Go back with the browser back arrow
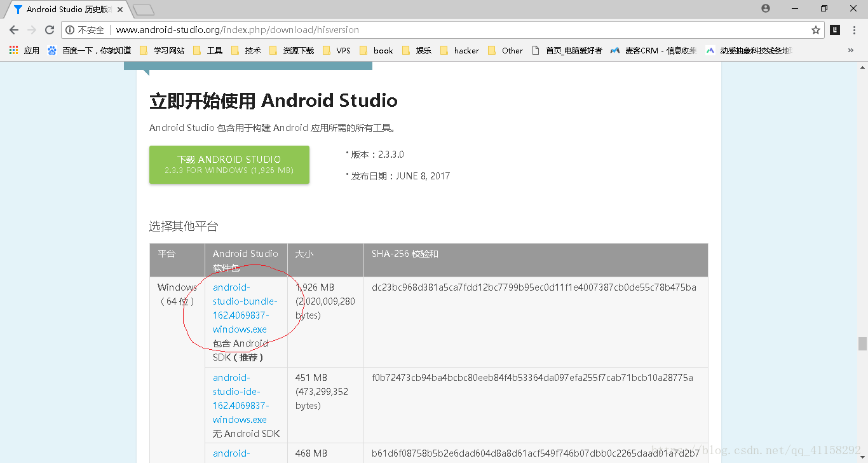The width and height of the screenshot is (868, 463). [14, 30]
